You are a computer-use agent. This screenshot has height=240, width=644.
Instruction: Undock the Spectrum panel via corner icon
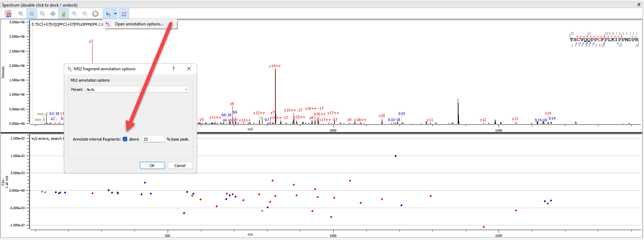tap(639, 5)
